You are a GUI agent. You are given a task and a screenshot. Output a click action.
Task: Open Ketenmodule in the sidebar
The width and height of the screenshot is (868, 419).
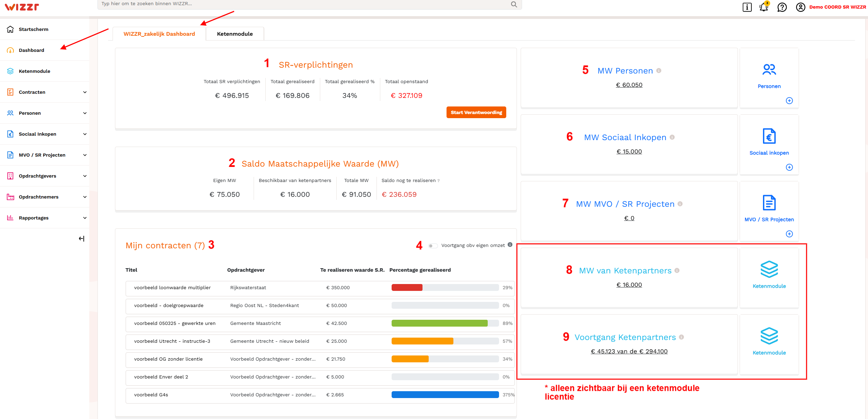45,71
